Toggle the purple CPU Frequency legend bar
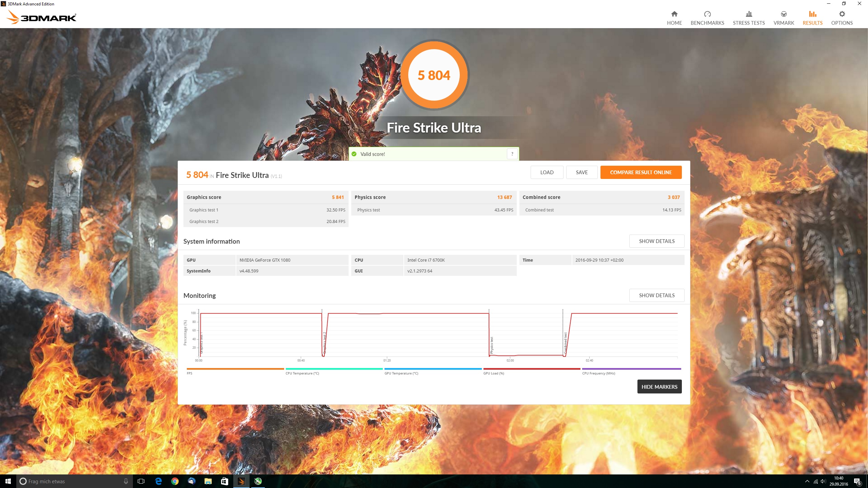The width and height of the screenshot is (868, 488). 631,369
